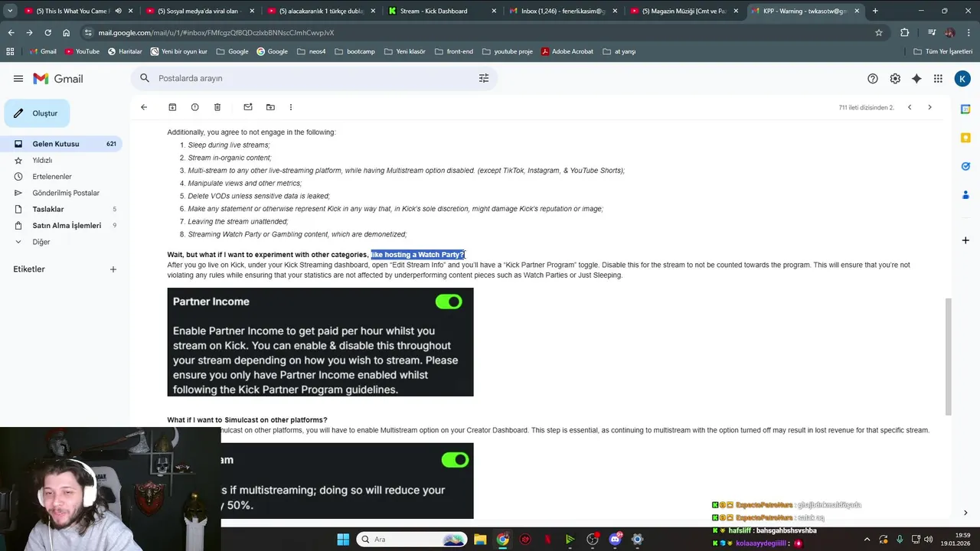Click the Partner Income toggle image

pyautogui.click(x=449, y=302)
